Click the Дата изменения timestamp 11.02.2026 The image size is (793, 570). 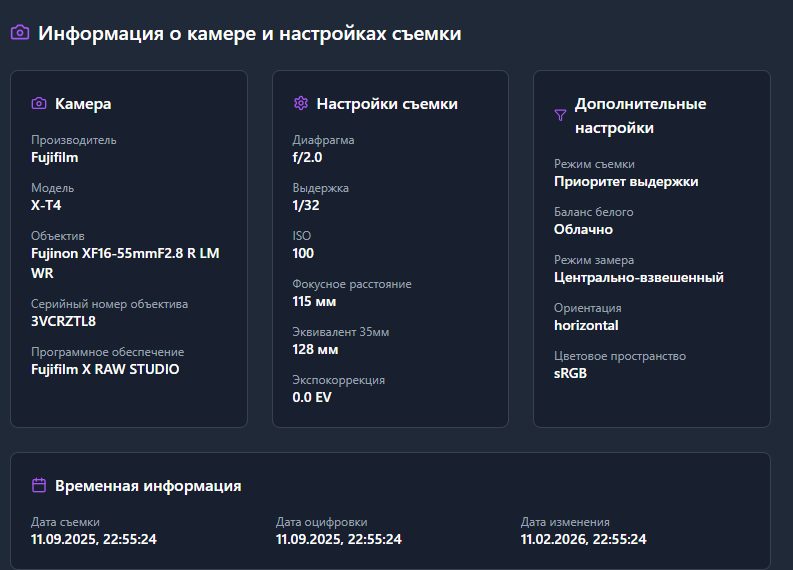click(x=583, y=539)
